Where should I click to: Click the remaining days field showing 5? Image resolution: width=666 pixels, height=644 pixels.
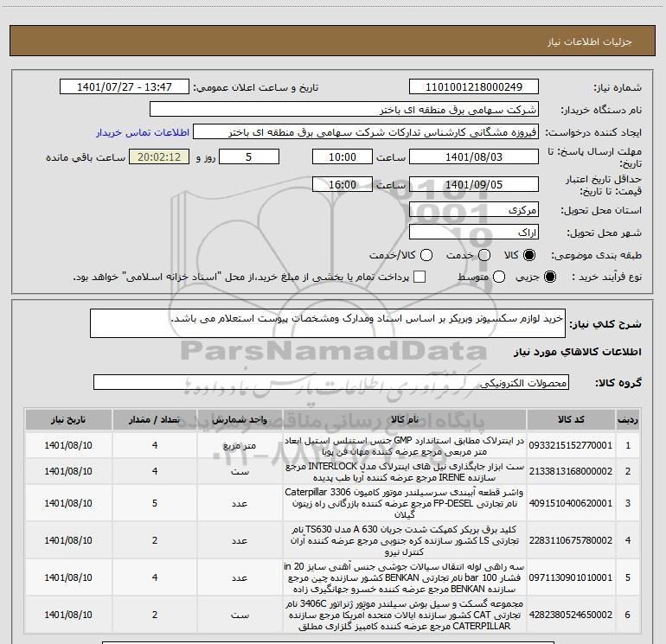click(x=249, y=156)
